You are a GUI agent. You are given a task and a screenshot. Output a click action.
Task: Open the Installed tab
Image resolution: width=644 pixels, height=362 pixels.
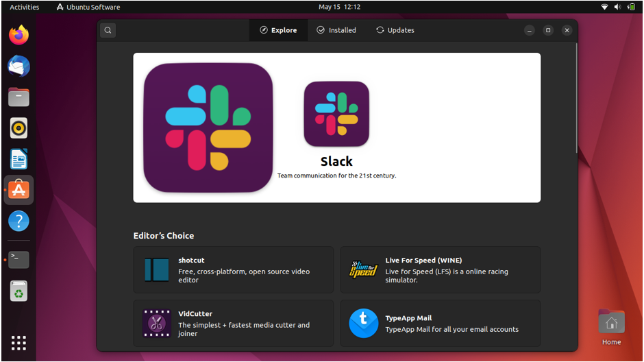[x=336, y=30]
